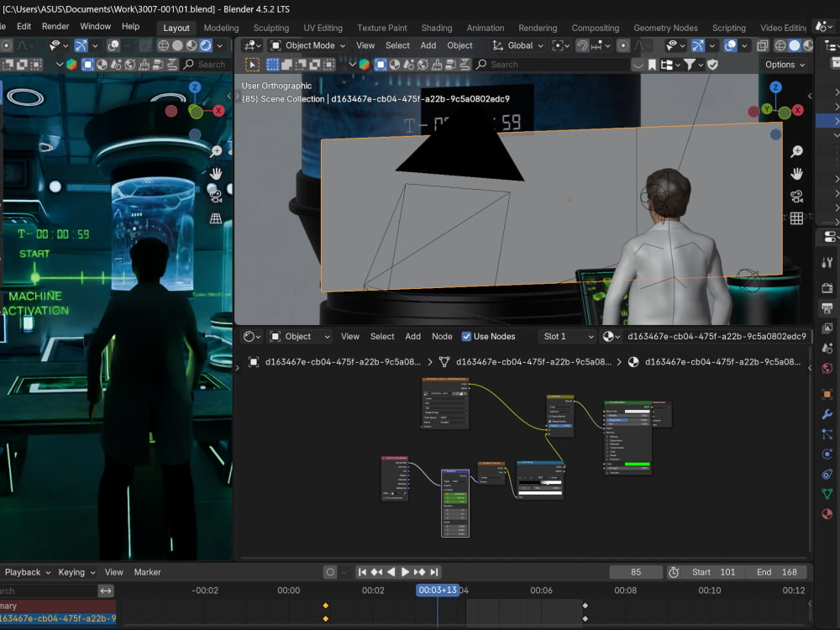Jump to last frame in timeline

pyautogui.click(x=434, y=572)
